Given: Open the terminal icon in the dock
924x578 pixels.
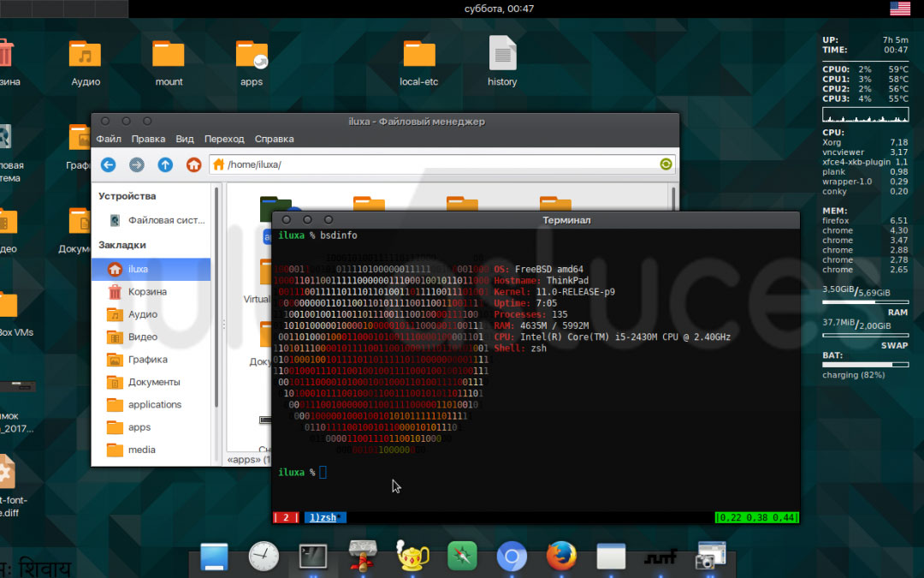Looking at the screenshot, I should click(x=312, y=557).
